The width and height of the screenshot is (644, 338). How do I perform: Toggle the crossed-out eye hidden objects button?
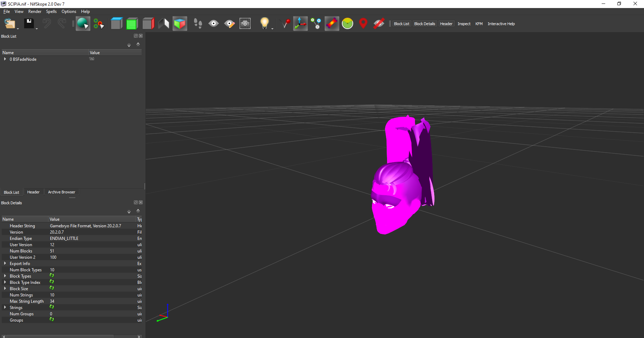point(379,24)
